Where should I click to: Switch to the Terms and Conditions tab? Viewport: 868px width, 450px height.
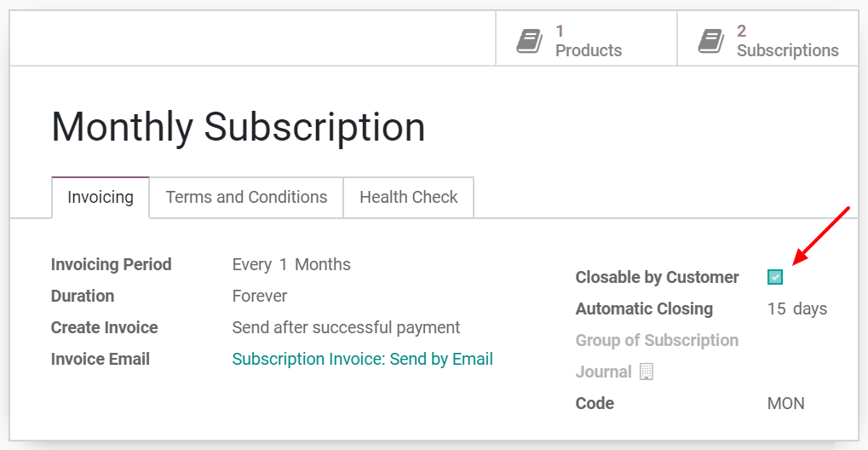pos(246,197)
